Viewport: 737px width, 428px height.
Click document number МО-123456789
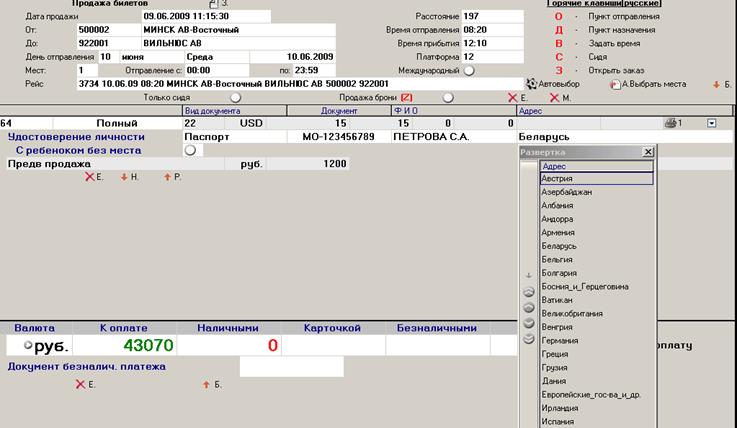[338, 137]
